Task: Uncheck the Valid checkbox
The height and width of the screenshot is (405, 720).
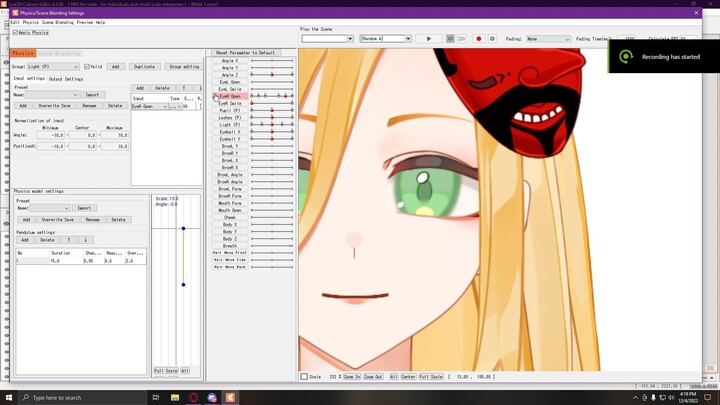Action: [x=87, y=67]
